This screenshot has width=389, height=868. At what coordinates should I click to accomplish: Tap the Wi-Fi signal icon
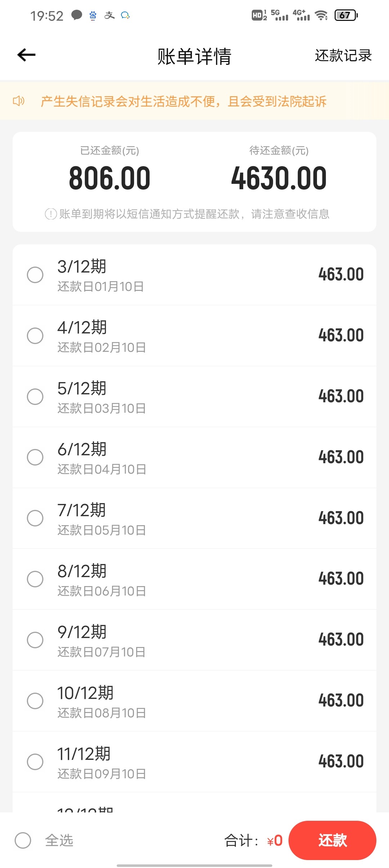pyautogui.click(x=321, y=15)
